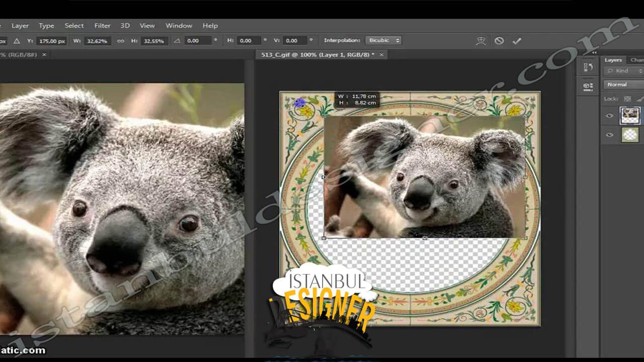Cancel the transform with the cancel icon
Screen dimensions: 644x362
coord(499,41)
